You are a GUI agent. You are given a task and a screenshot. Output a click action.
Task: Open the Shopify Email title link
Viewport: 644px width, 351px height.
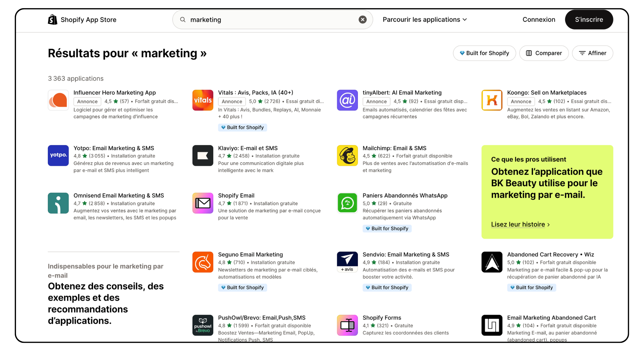click(x=236, y=195)
